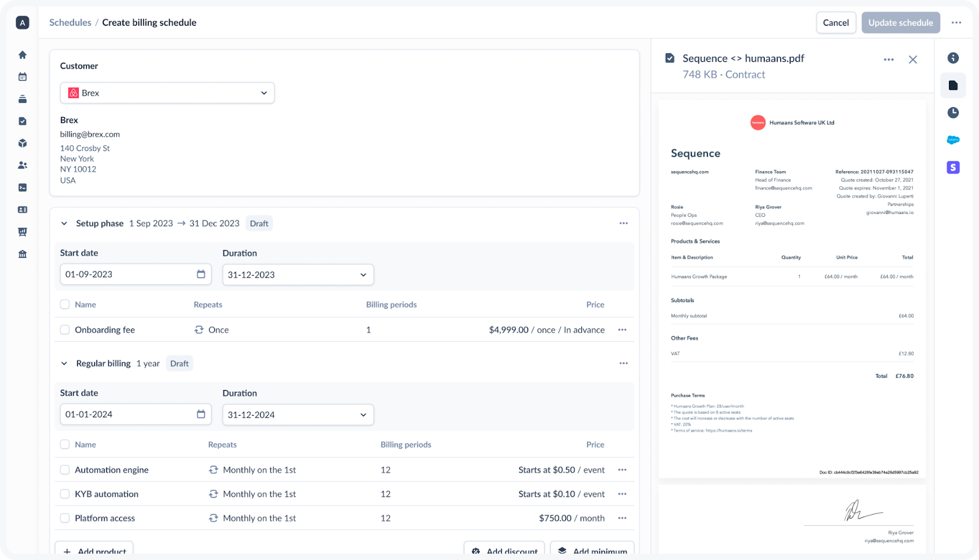Image resolution: width=979 pixels, height=560 pixels.
Task: Open the clock history icon on right rail
Action: click(x=953, y=112)
